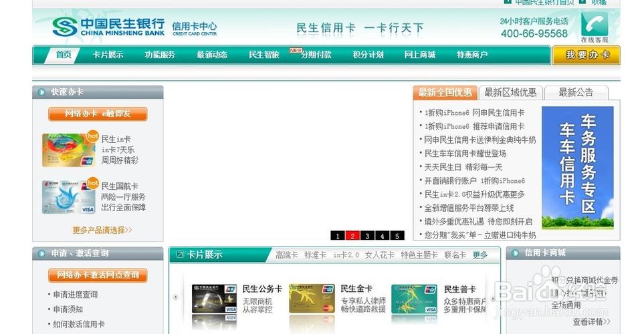Click 更多产品请选择 link
This screenshot has height=334, width=644.
pos(102,230)
